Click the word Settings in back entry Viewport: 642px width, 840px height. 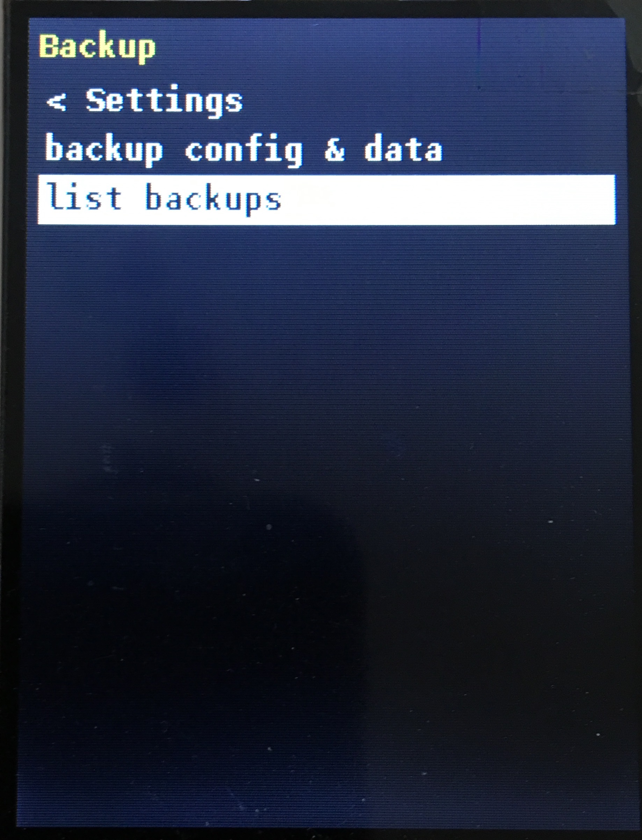click(164, 101)
